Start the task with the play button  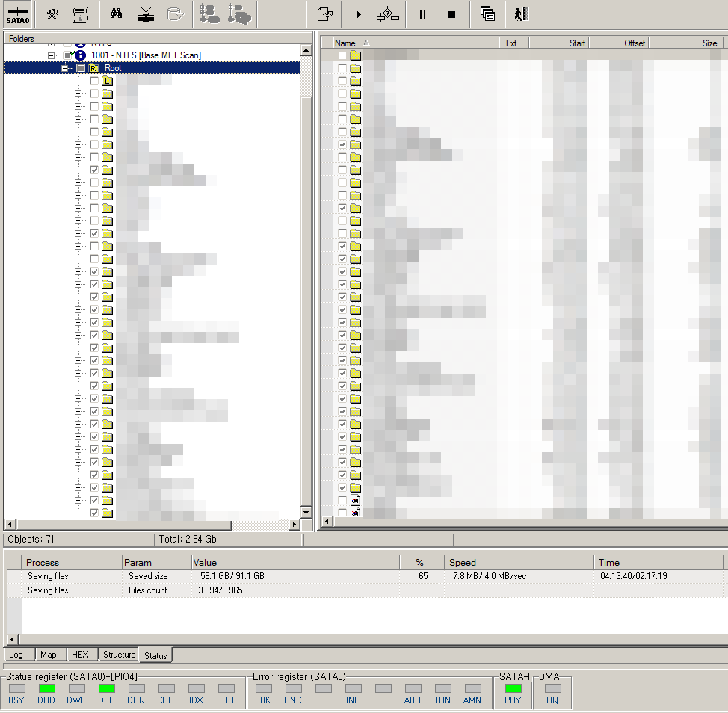[x=358, y=15]
